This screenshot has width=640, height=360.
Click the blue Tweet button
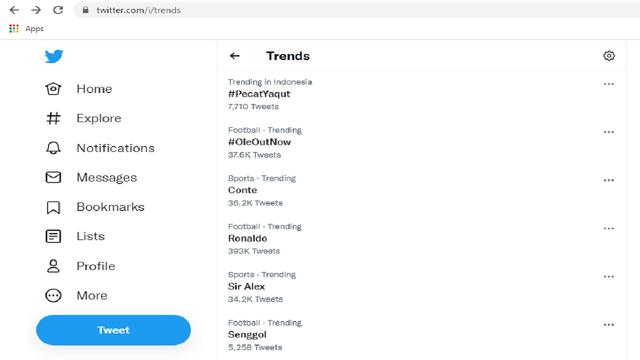pos(113,330)
